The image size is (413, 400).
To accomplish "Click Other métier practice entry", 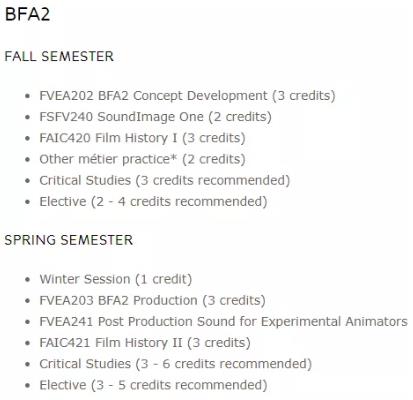I will (x=142, y=159).
